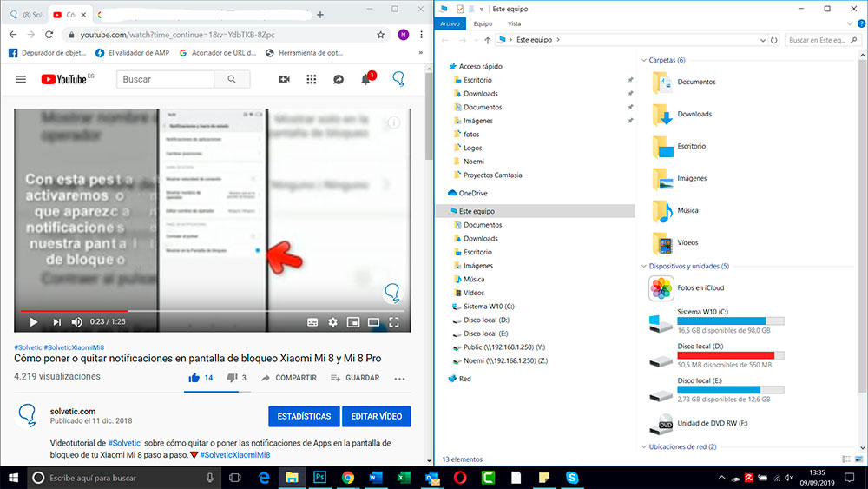
Task: Dislike the video with thumbs down
Action: pos(232,378)
